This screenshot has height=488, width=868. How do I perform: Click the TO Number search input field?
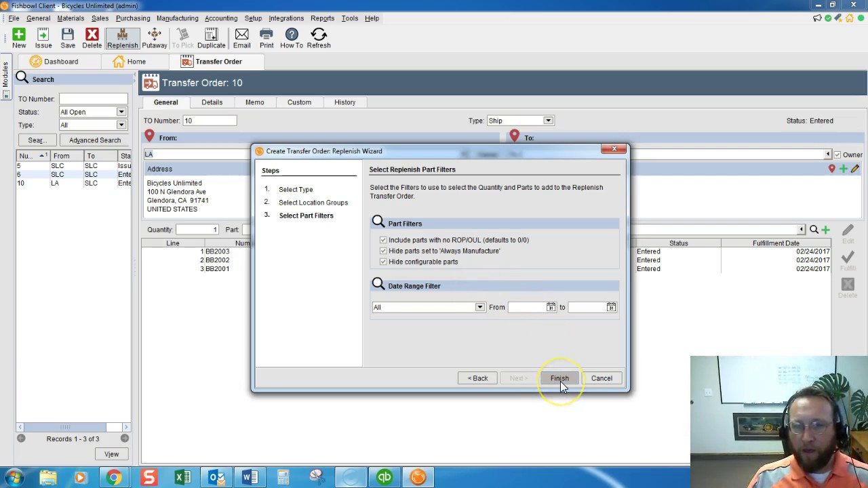pos(93,99)
